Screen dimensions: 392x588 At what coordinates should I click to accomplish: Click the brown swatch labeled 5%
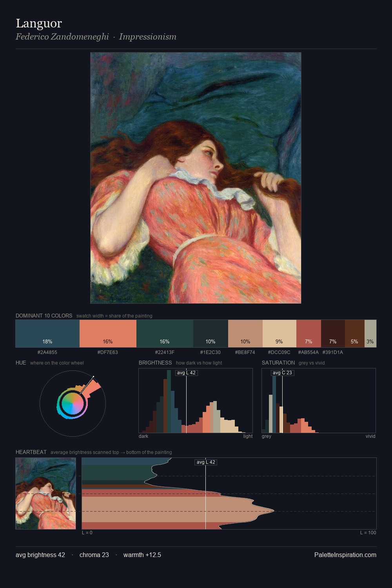pyautogui.click(x=355, y=334)
